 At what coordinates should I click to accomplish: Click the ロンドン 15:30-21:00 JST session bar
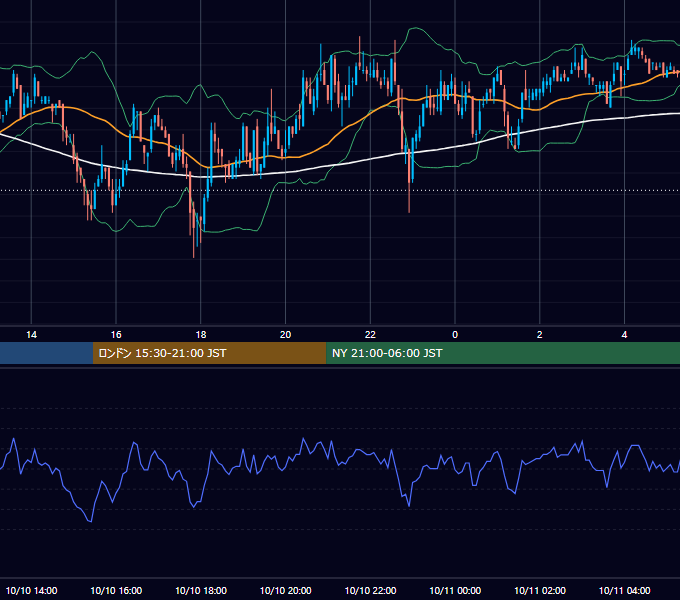click(209, 353)
